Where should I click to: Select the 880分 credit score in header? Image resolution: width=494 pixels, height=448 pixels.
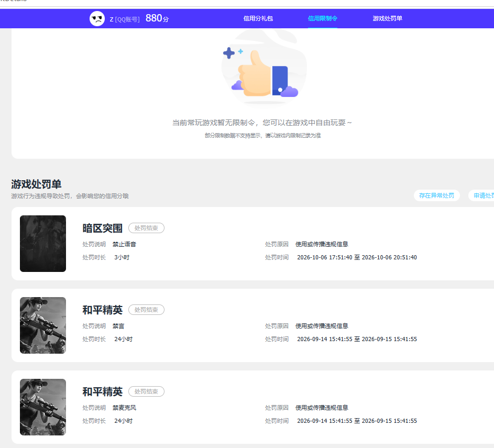(x=157, y=18)
